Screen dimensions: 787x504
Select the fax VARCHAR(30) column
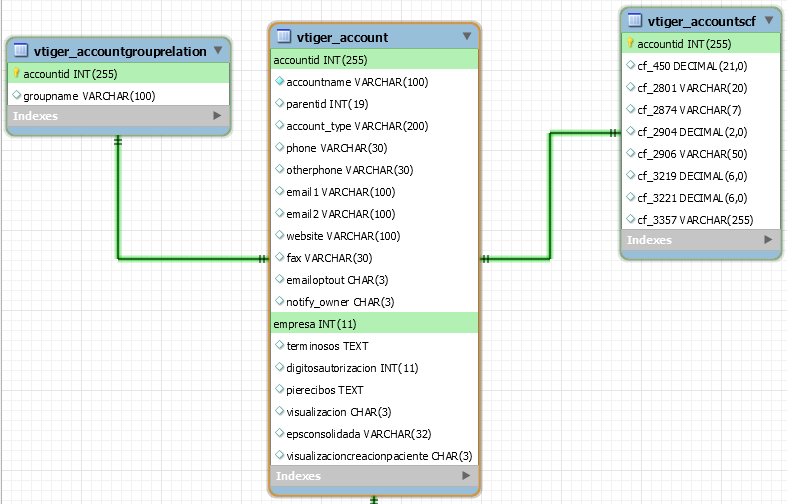point(374,258)
